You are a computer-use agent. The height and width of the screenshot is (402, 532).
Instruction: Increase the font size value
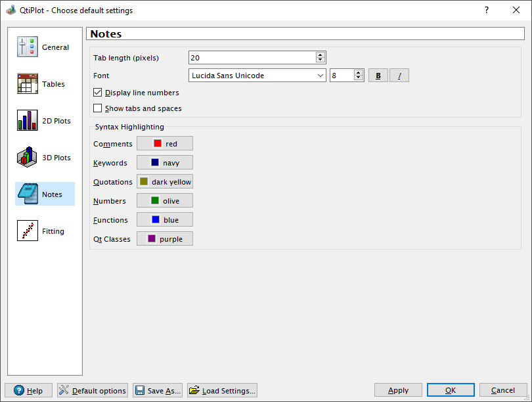click(359, 72)
